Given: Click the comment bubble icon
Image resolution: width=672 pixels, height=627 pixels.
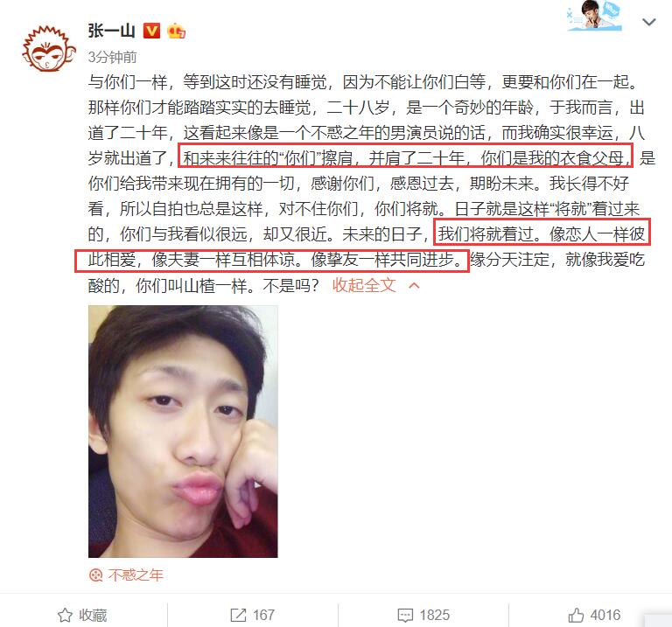Looking at the screenshot, I should pyautogui.click(x=405, y=616).
